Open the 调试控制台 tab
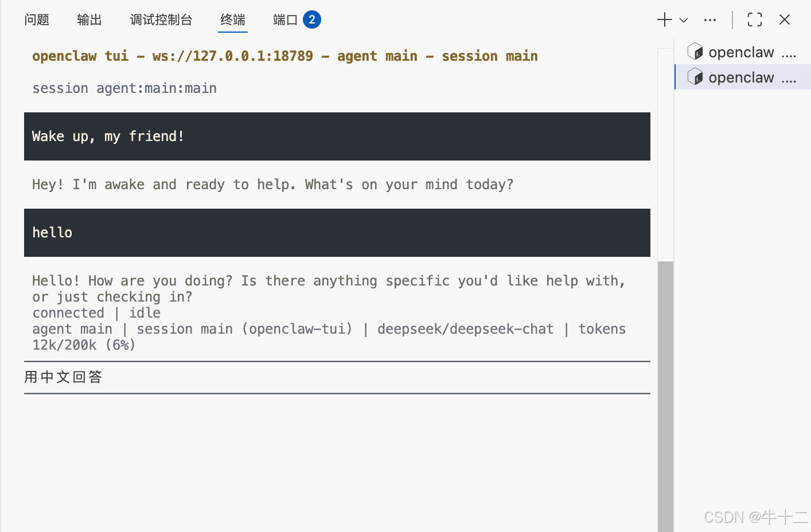 point(161,20)
